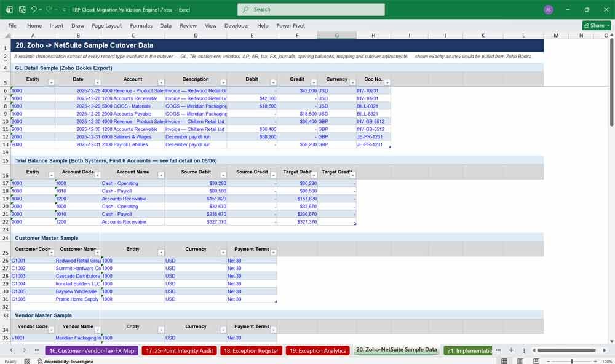This screenshot has width=615, height=364.
Task: Click the sheet tab bar split handle
Action: coord(524,350)
